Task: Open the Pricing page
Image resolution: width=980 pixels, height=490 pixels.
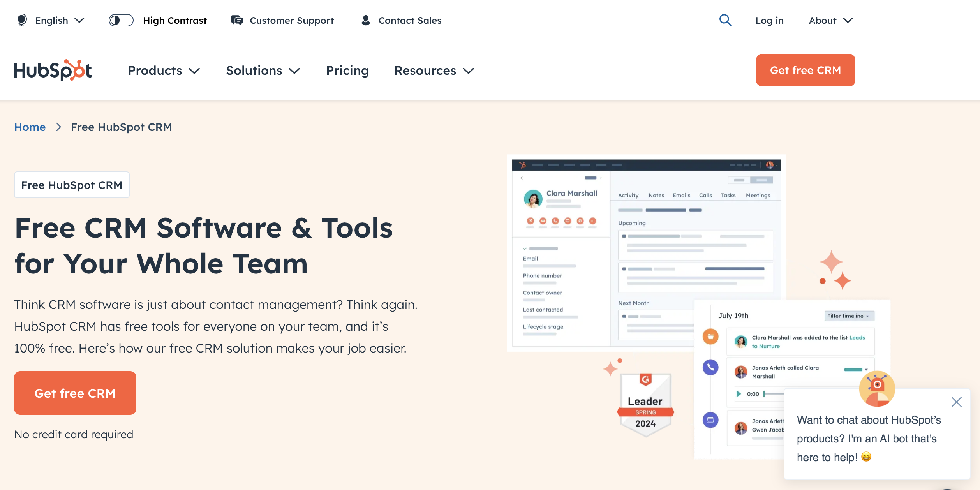Action: point(347,71)
